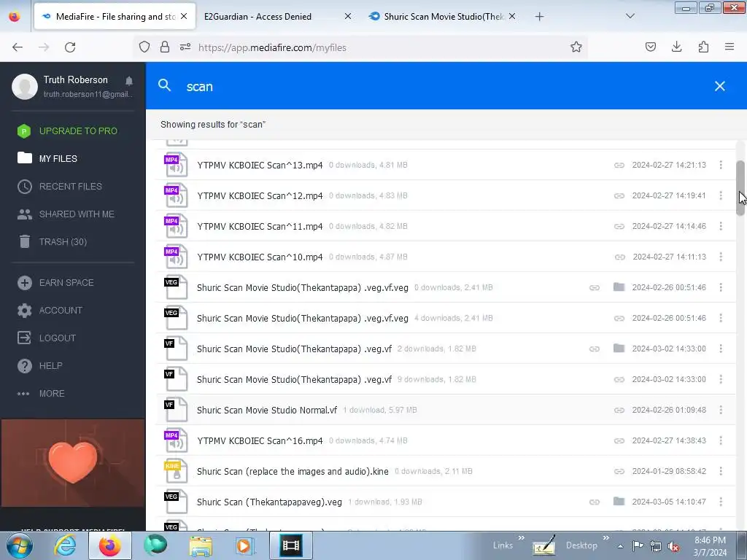Image resolution: width=747 pixels, height=560 pixels.
Task: List all tabs dropdown arrow
Action: [630, 16]
